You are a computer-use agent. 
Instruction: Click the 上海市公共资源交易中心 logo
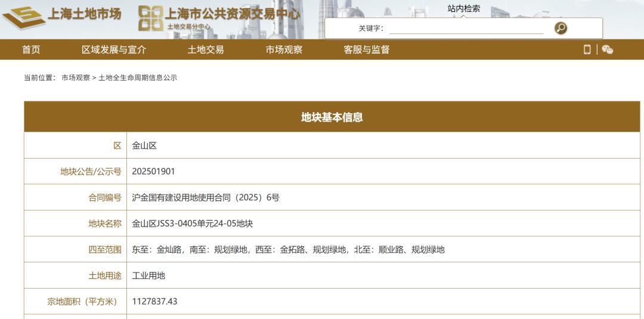[219, 18]
